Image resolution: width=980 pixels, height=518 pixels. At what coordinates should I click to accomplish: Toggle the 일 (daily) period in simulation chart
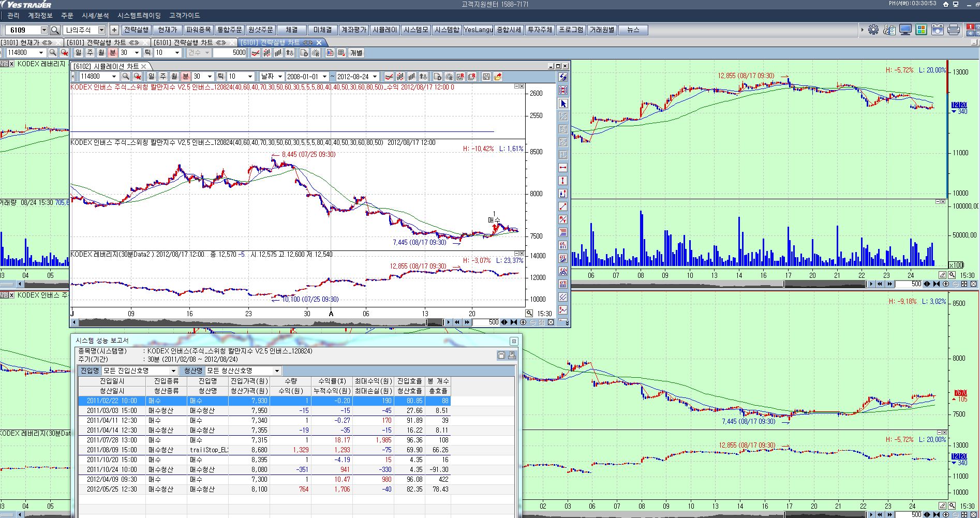pyautogui.click(x=151, y=77)
